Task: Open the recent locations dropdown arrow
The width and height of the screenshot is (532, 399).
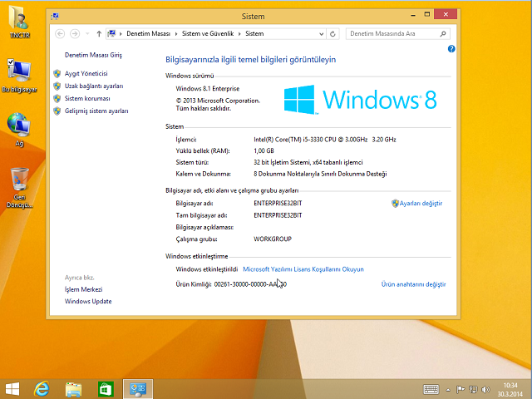Action: pos(87,33)
